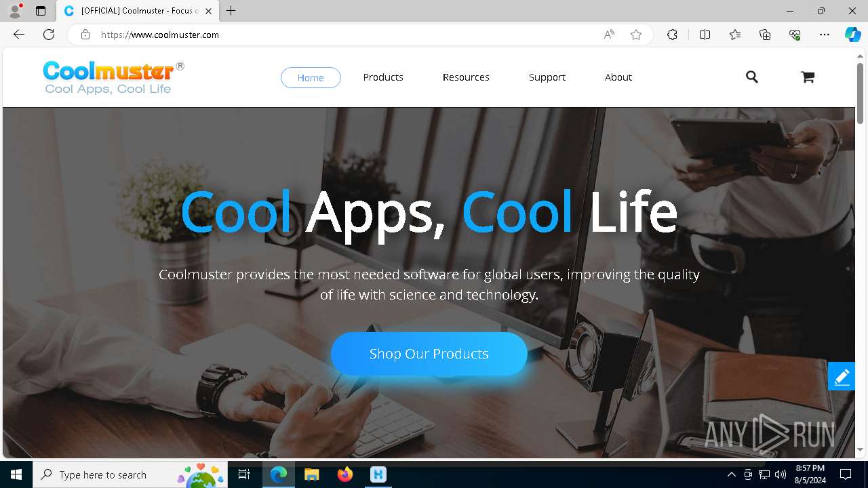The width and height of the screenshot is (868, 488).
Task: Open the Products menu
Action: point(383,77)
